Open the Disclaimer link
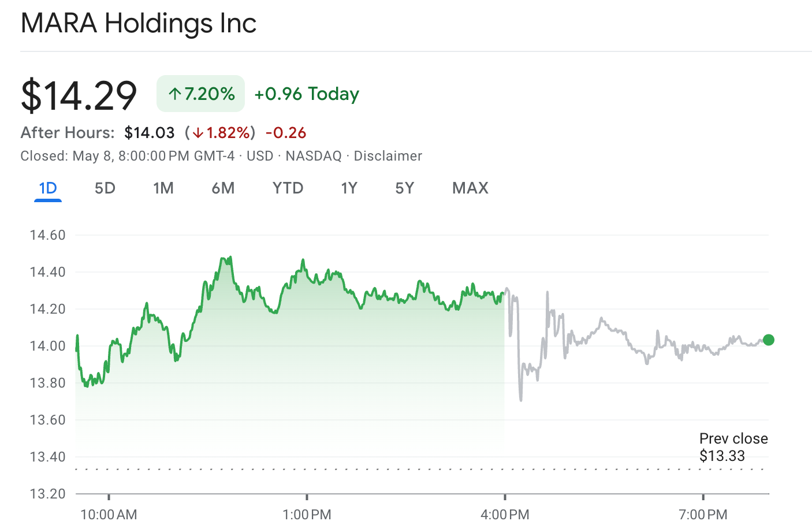The image size is (812, 532). point(388,155)
